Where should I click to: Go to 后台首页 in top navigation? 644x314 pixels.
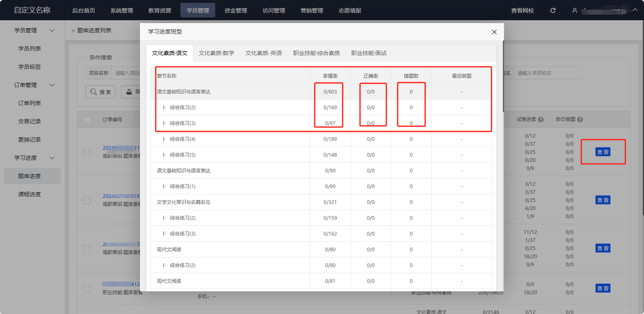[84, 11]
